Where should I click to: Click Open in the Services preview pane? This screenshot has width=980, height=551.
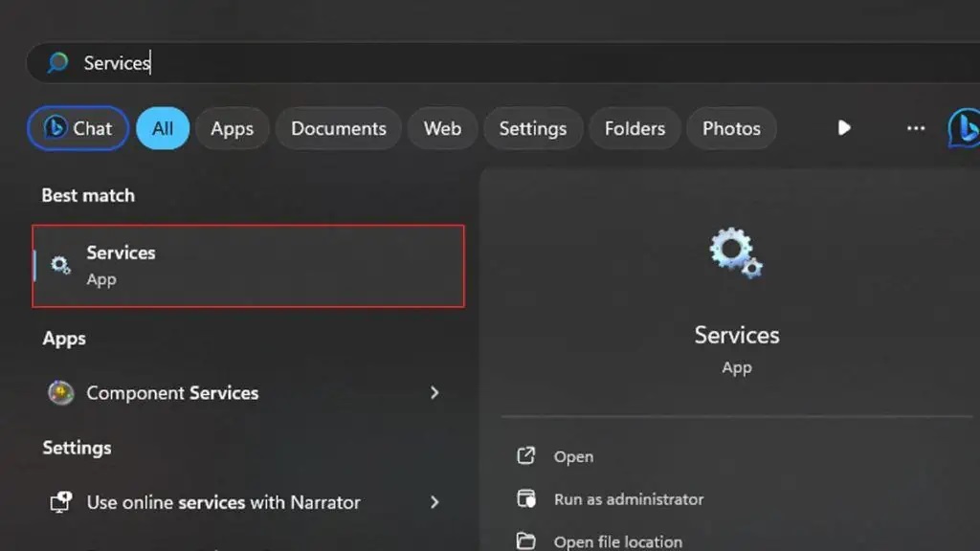(573, 456)
